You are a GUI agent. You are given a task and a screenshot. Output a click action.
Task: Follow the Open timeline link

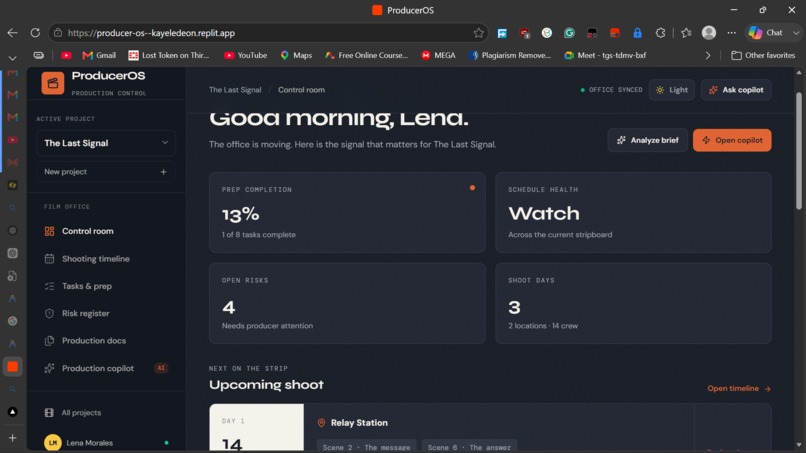(x=739, y=389)
